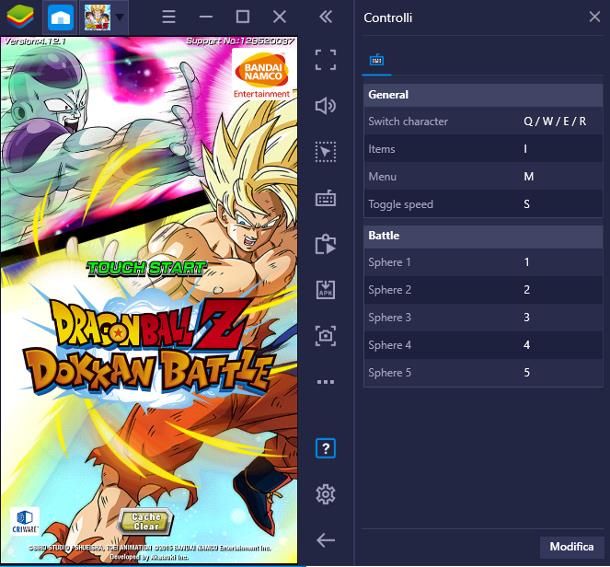Click the Modifica button

click(x=571, y=547)
